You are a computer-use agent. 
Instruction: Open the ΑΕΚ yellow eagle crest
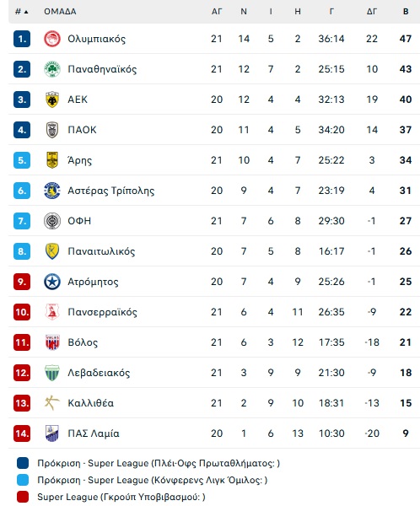pyautogui.click(x=52, y=100)
